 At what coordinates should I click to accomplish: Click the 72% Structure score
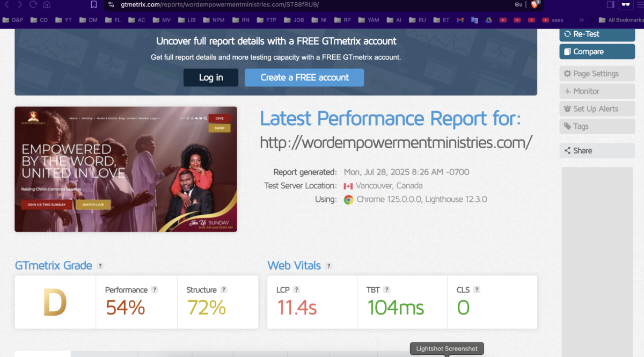point(207,308)
